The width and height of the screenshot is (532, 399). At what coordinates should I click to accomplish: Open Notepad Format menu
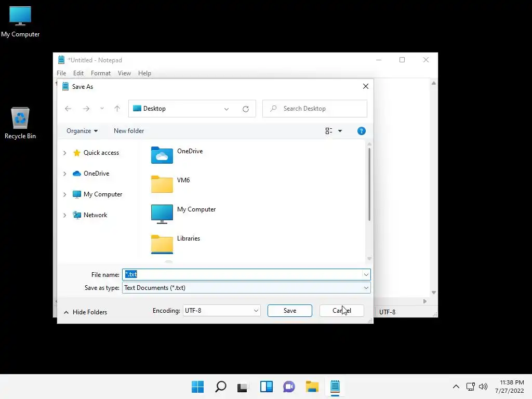coord(100,73)
